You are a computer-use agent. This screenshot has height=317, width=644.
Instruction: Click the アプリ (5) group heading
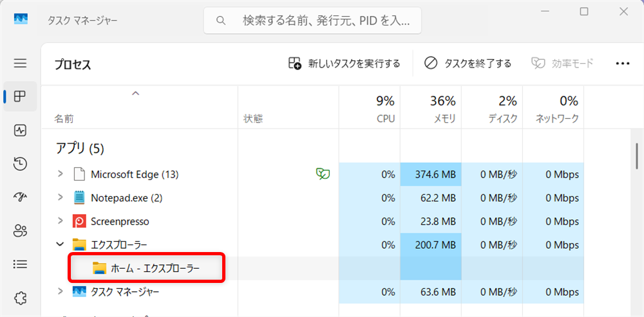[x=80, y=149]
